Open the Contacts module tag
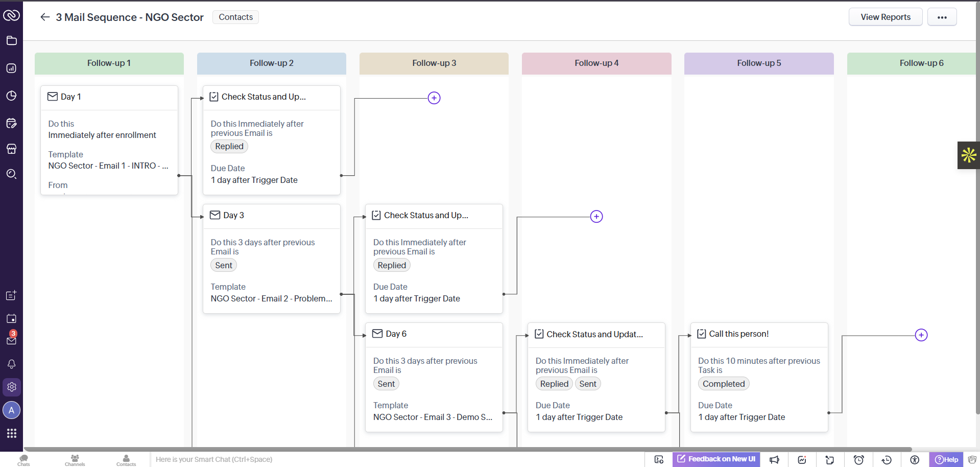 [x=235, y=17]
